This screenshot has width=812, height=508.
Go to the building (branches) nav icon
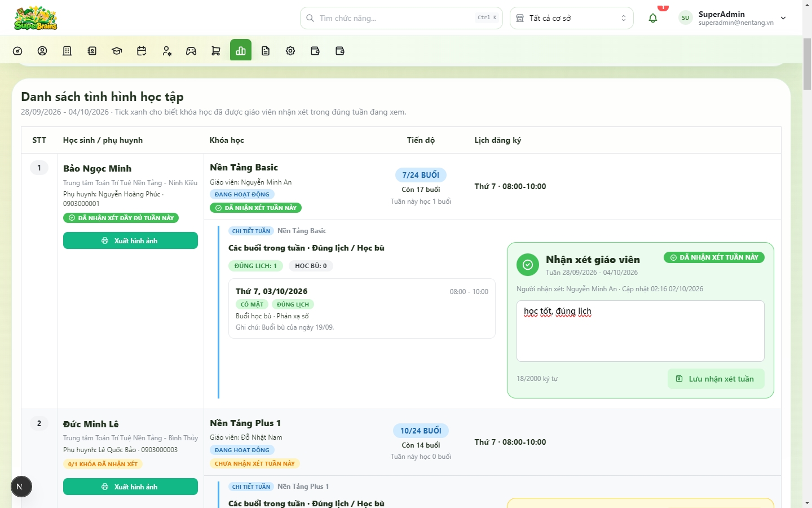[x=67, y=51]
